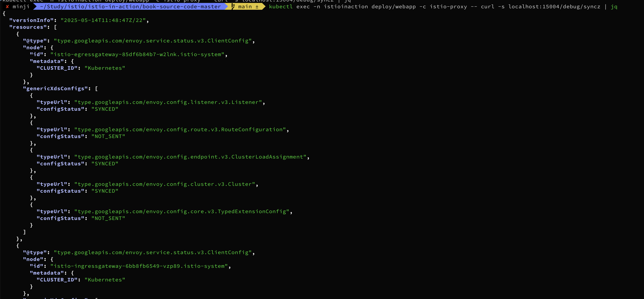
Task: Click the RouteConfiguration typeUrl string
Action: pyautogui.click(x=180, y=130)
